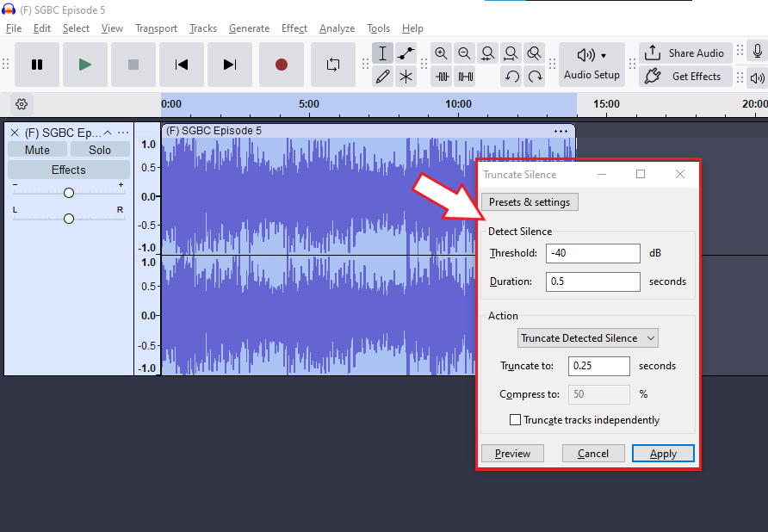Click the Preview button

coord(513,454)
